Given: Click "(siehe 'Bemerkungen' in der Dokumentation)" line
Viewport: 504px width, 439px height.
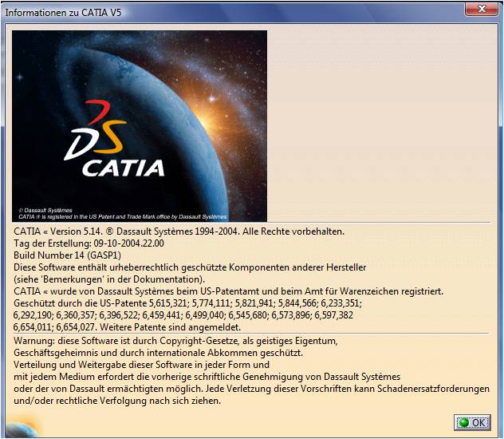Looking at the screenshot, I should [x=109, y=279].
